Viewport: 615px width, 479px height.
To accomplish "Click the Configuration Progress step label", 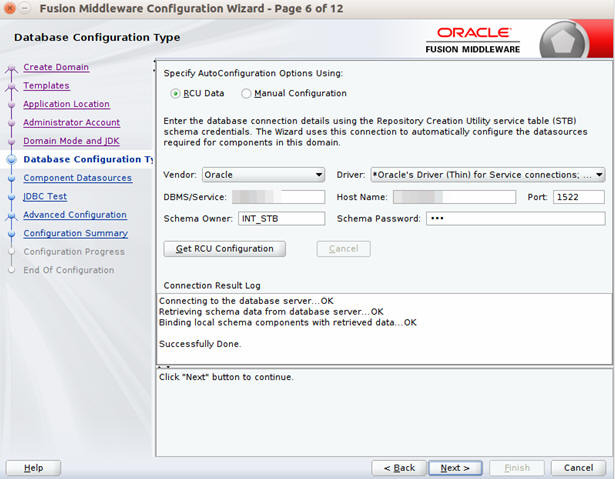I will point(74,251).
